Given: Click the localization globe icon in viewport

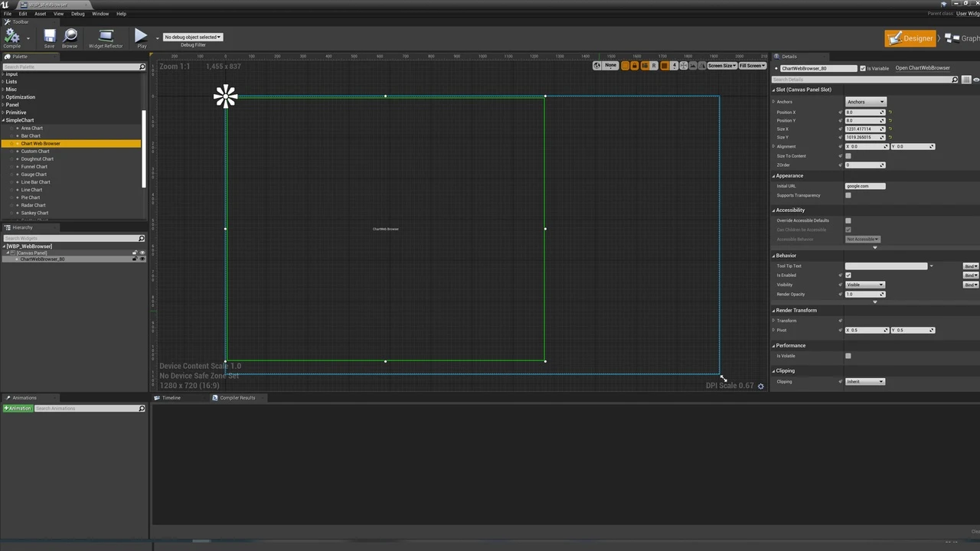Looking at the screenshot, I should pos(597,66).
